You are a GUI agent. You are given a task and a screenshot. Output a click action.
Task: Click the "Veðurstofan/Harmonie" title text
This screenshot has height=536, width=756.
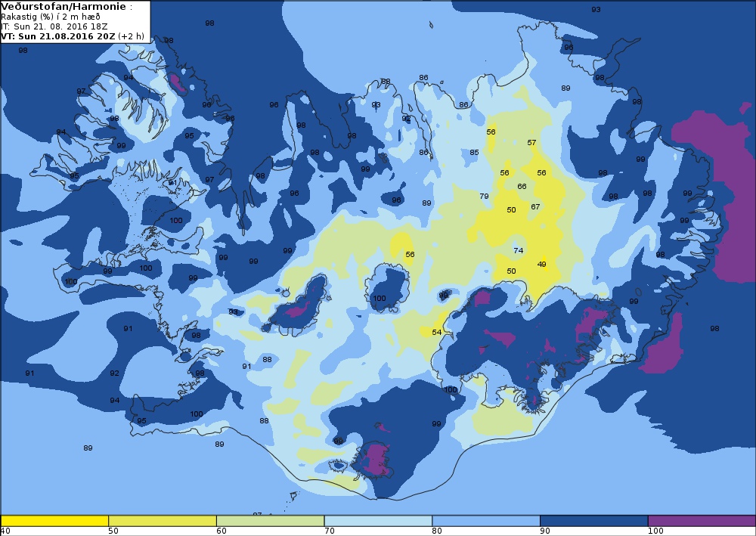click(64, 7)
